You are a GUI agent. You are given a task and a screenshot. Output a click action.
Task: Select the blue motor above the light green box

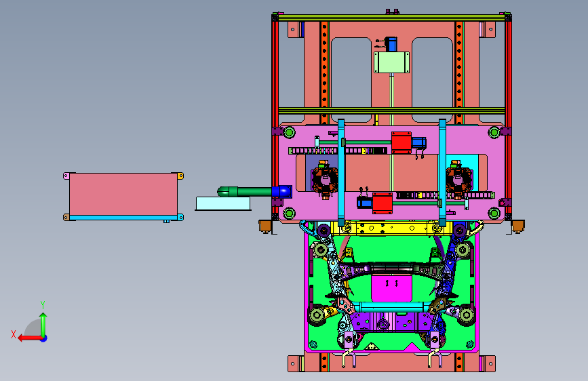click(391, 44)
